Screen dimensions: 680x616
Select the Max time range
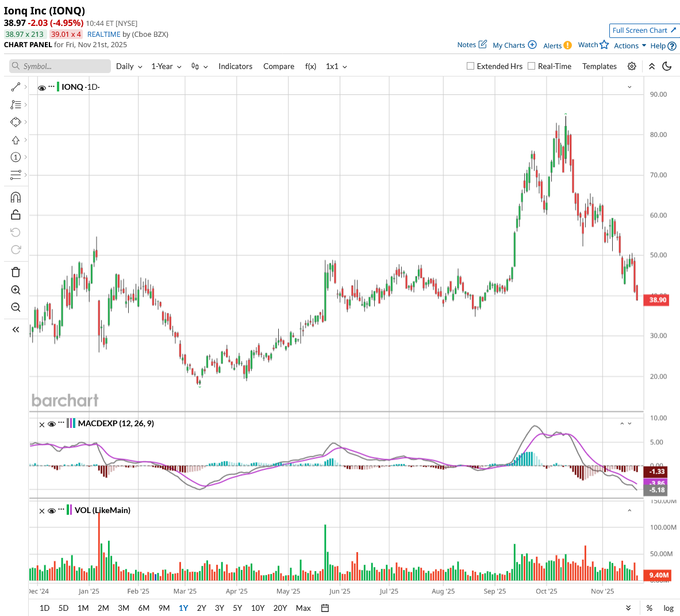(303, 608)
